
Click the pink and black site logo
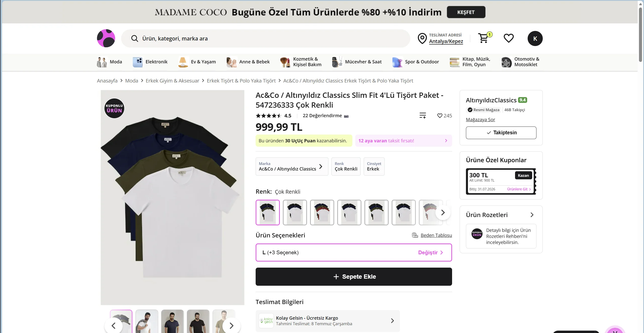click(106, 38)
